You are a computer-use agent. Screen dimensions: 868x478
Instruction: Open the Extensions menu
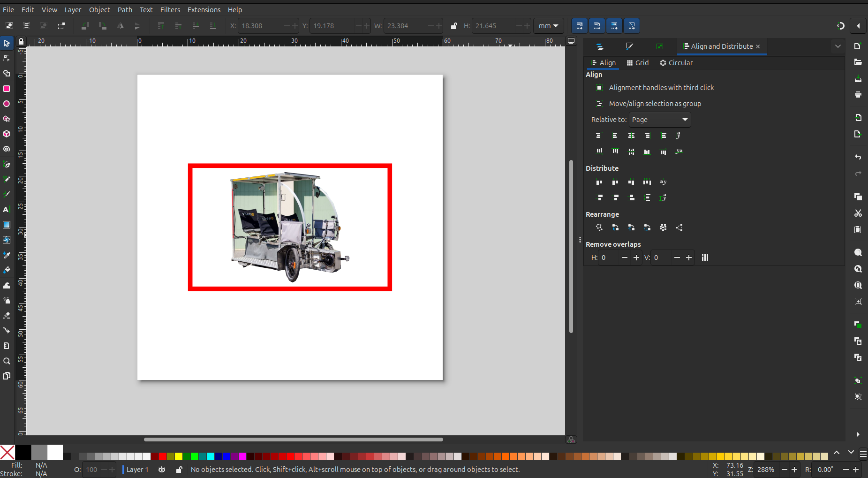(x=204, y=9)
